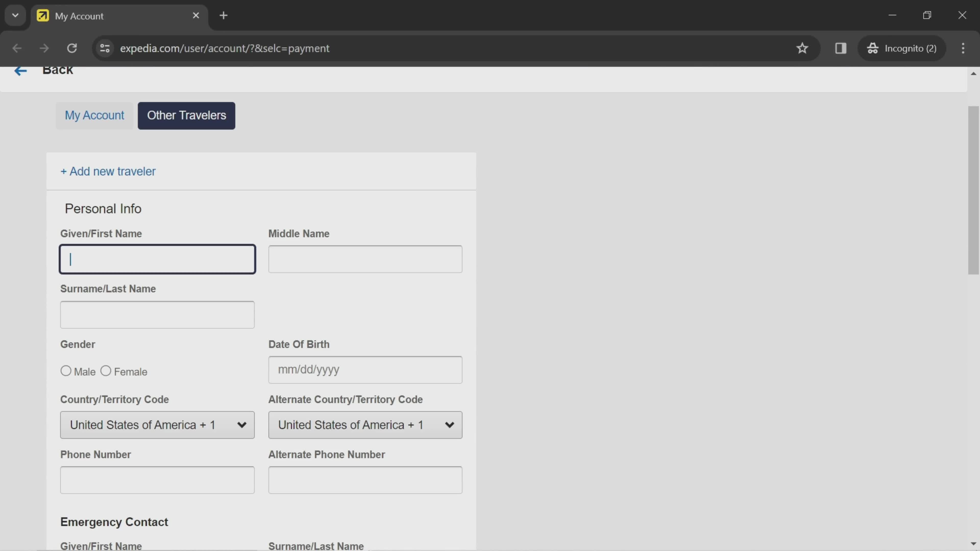The width and height of the screenshot is (980, 551).
Task: Click the scrollbar down arrow
Action: [x=974, y=544]
